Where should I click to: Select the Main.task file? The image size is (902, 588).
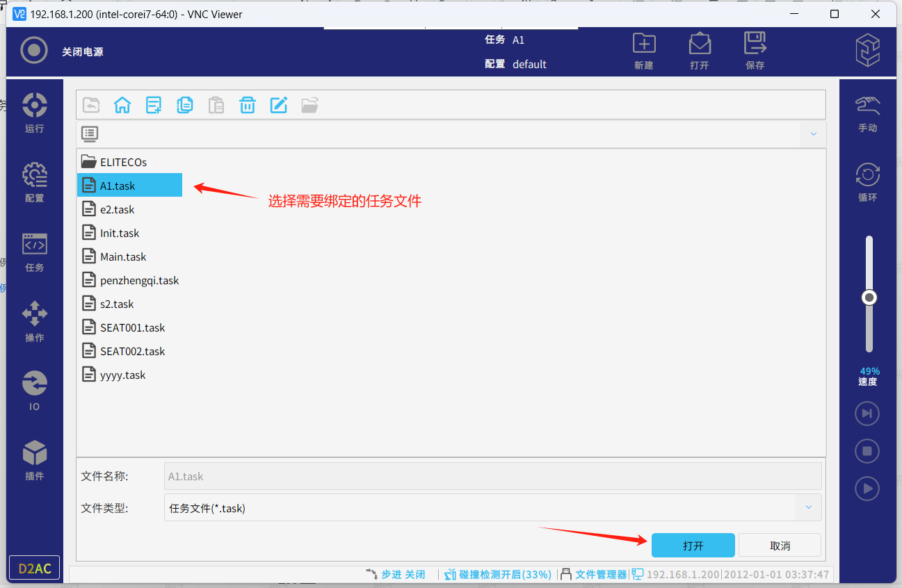click(x=123, y=256)
